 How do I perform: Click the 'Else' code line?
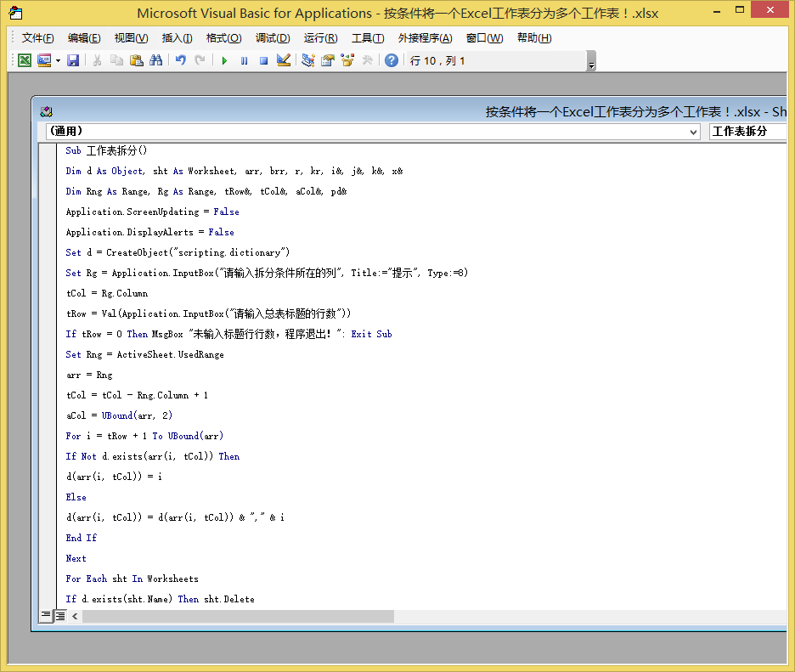click(x=76, y=497)
